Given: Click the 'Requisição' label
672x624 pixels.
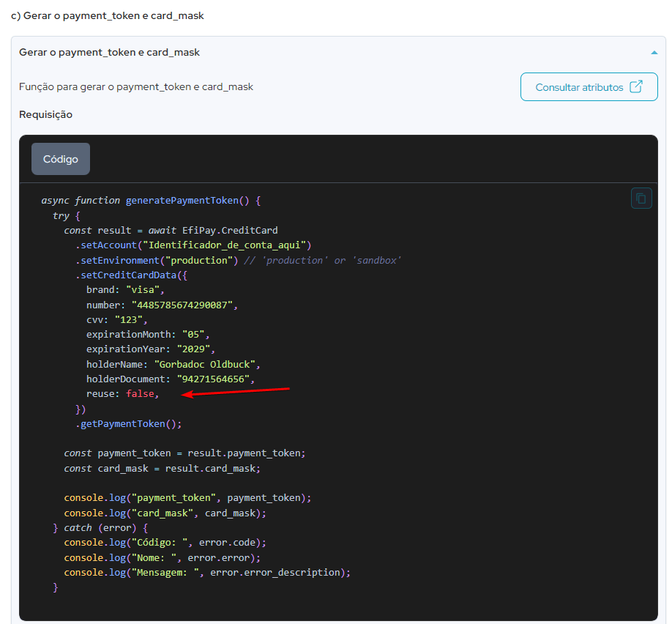Looking at the screenshot, I should (46, 114).
